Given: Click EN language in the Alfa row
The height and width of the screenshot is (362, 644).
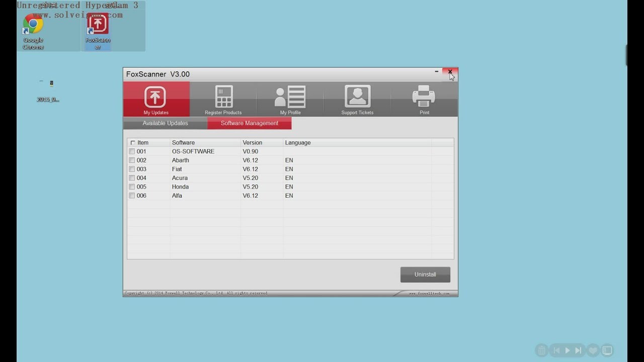Looking at the screenshot, I should [289, 196].
